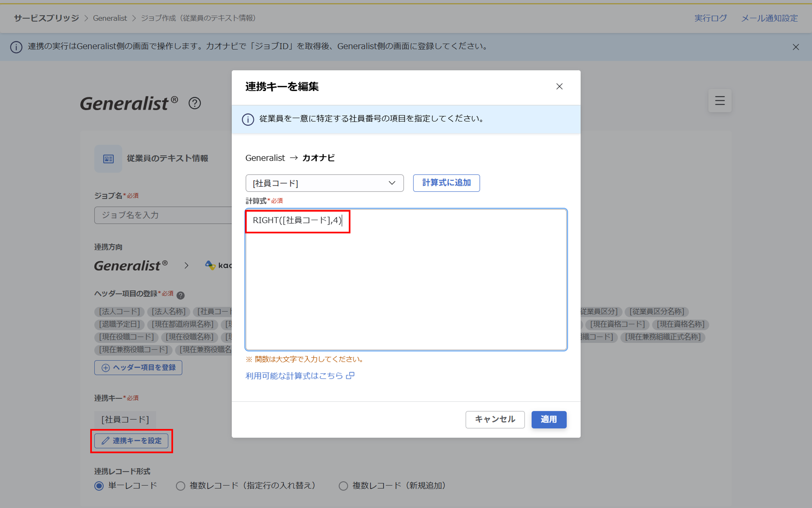The image size is (812, 508).
Task: Click the external link icon after 計算式はこちら
Action: (350, 376)
